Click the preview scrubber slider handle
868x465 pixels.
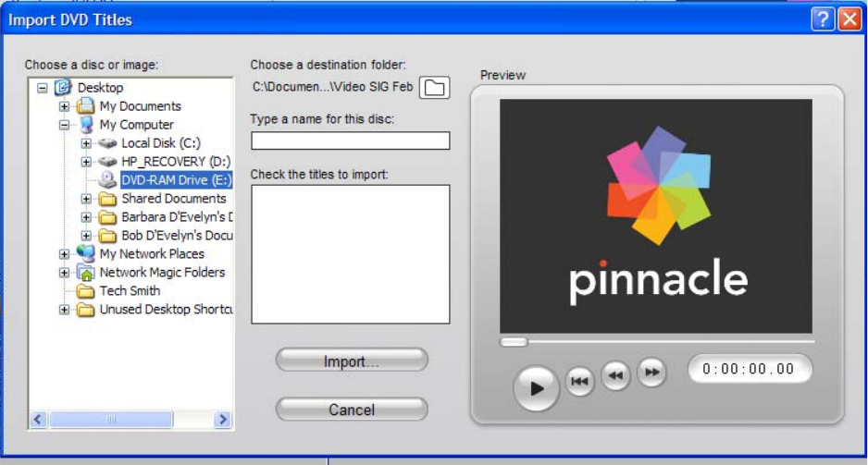click(514, 342)
